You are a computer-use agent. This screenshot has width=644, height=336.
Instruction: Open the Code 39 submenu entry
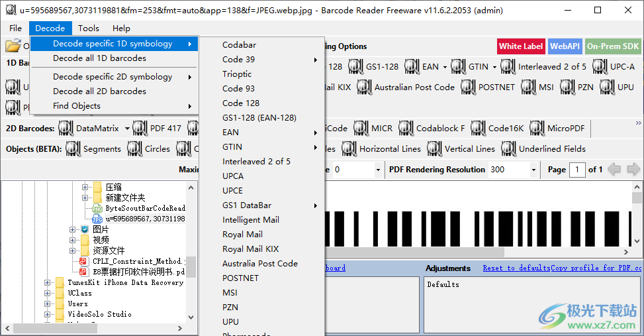click(262, 60)
